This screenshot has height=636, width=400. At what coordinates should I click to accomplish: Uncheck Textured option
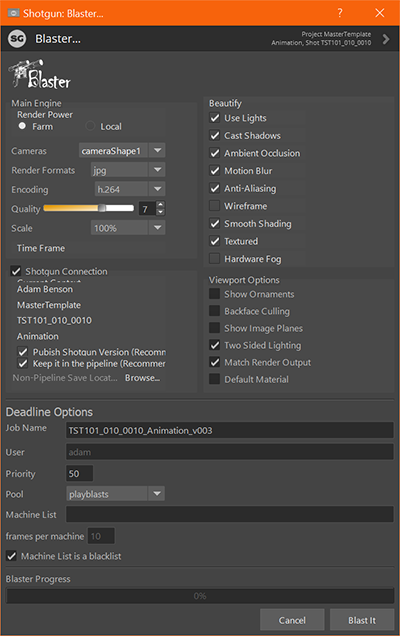click(x=215, y=241)
